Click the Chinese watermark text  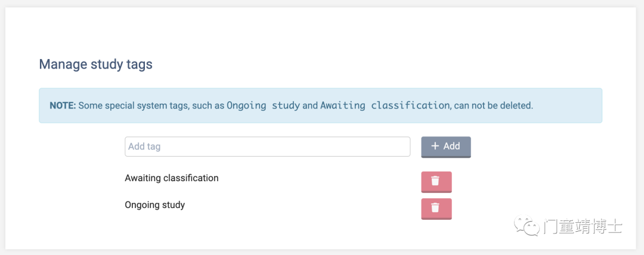tap(583, 226)
